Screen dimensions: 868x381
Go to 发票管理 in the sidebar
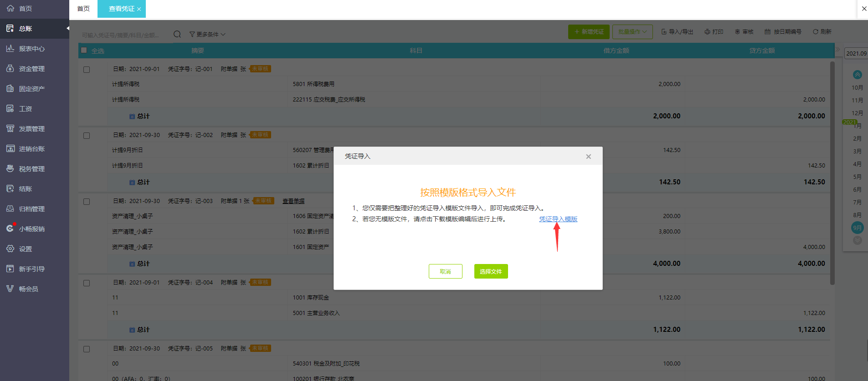point(31,129)
